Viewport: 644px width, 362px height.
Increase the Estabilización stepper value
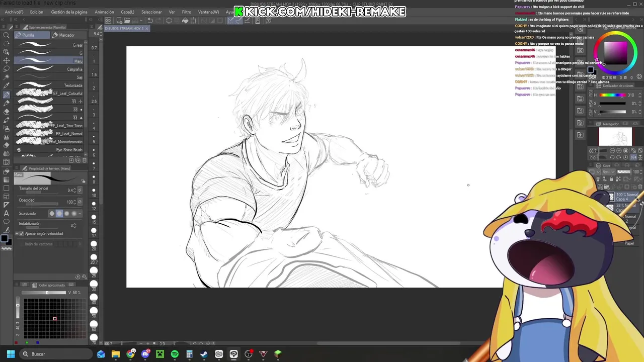(75, 225)
